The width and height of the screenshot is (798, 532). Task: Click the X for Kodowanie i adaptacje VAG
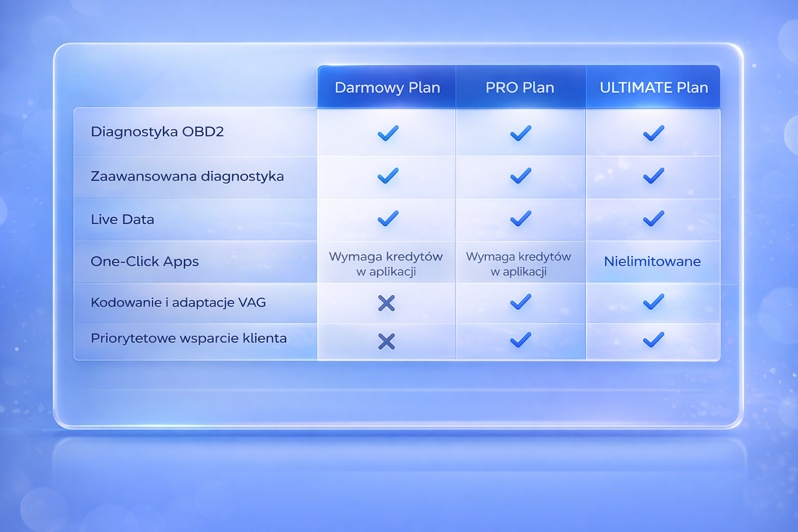[387, 303]
